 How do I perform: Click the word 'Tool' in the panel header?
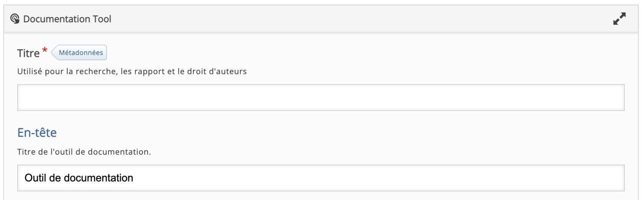coord(102,19)
